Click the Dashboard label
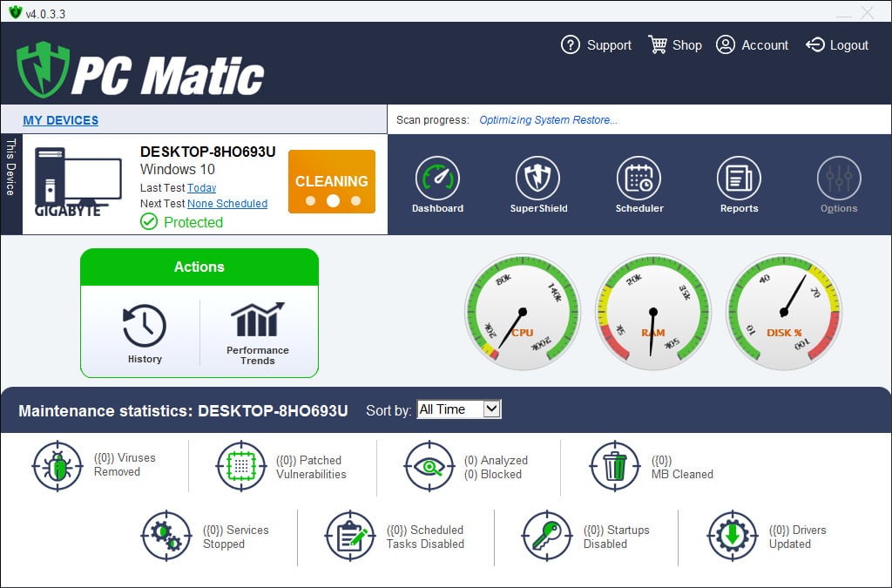The height and width of the screenshot is (588, 892). (437, 208)
